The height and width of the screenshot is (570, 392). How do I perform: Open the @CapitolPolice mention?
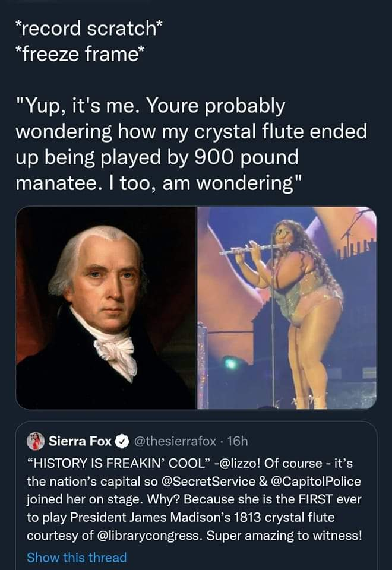[x=316, y=482]
